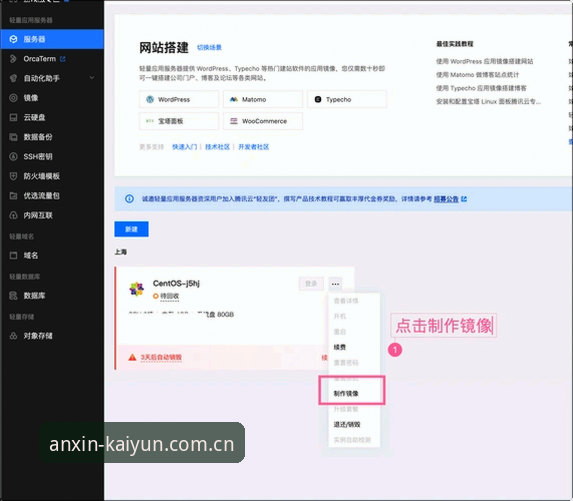Viewport: 573px width, 501px height.
Task: Open the 开发者社区 link
Action: [254, 147]
